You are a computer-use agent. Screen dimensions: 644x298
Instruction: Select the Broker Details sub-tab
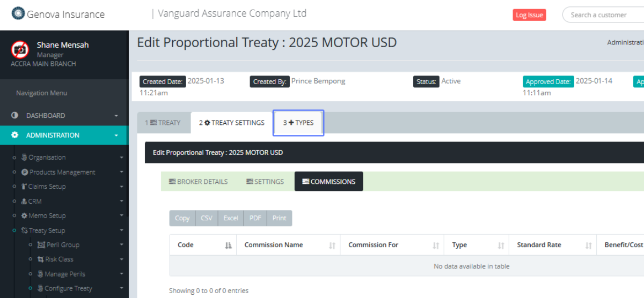click(198, 182)
